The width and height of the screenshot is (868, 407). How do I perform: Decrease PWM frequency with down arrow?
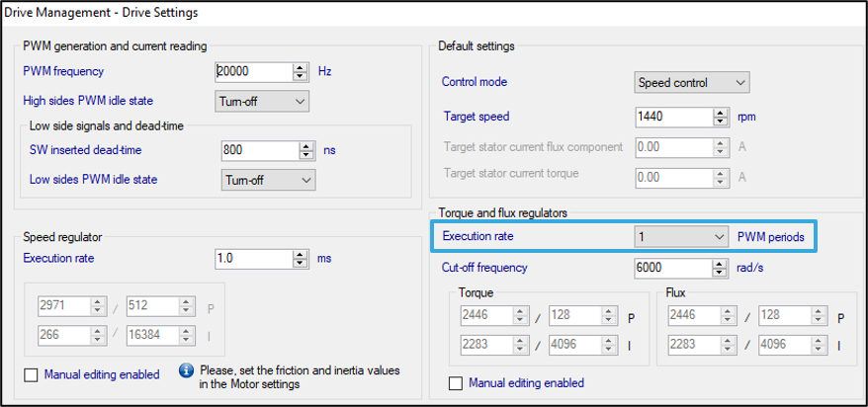[x=301, y=76]
